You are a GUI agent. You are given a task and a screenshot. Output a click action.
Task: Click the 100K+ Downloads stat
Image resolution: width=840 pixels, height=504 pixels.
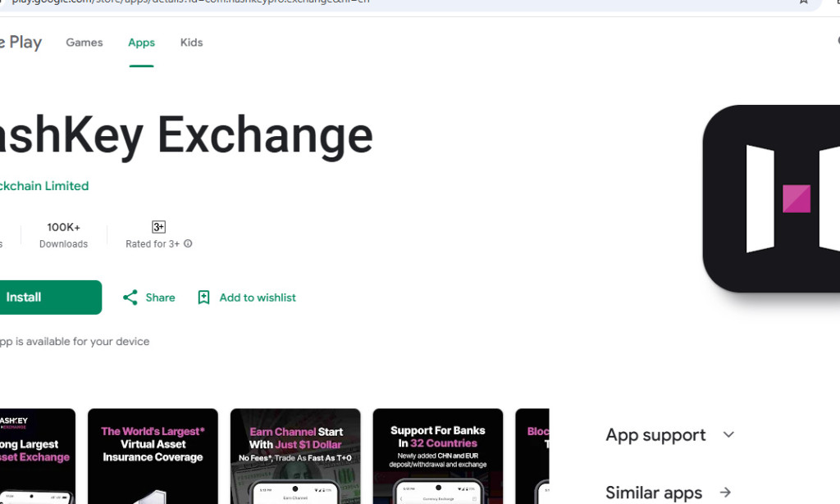63,234
